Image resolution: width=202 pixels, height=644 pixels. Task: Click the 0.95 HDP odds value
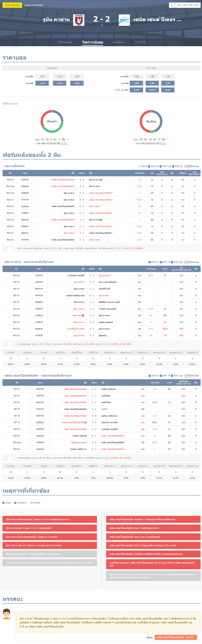pyautogui.click(x=168, y=90)
